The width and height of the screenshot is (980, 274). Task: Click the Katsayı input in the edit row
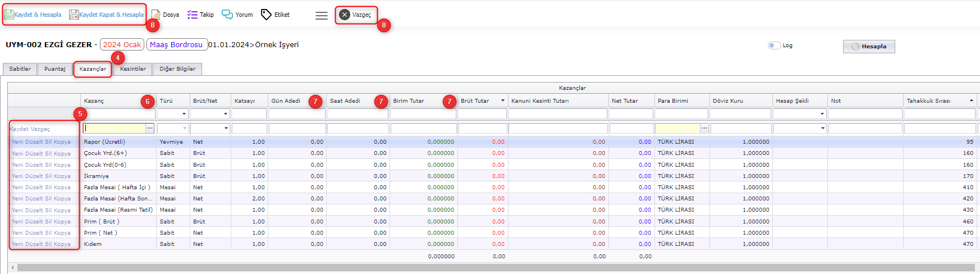249,129
